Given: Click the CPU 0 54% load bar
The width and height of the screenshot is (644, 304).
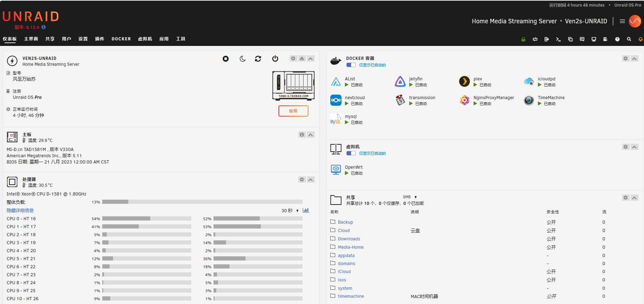Looking at the screenshot, I should pos(147,218).
